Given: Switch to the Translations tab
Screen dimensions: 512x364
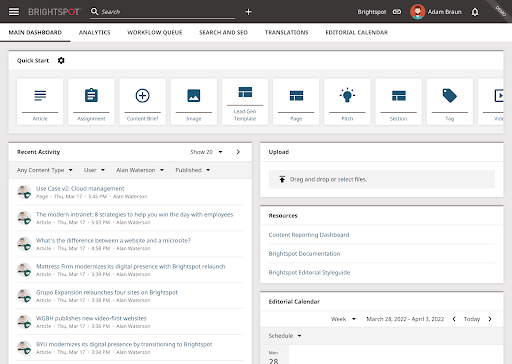Looking at the screenshot, I should point(287,33).
